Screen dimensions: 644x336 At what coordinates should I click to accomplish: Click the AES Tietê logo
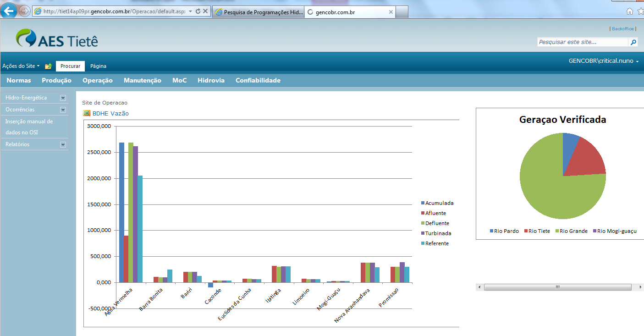pos(57,39)
